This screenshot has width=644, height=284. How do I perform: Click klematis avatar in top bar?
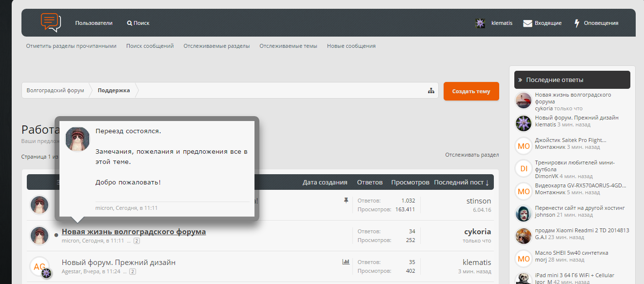click(x=480, y=23)
